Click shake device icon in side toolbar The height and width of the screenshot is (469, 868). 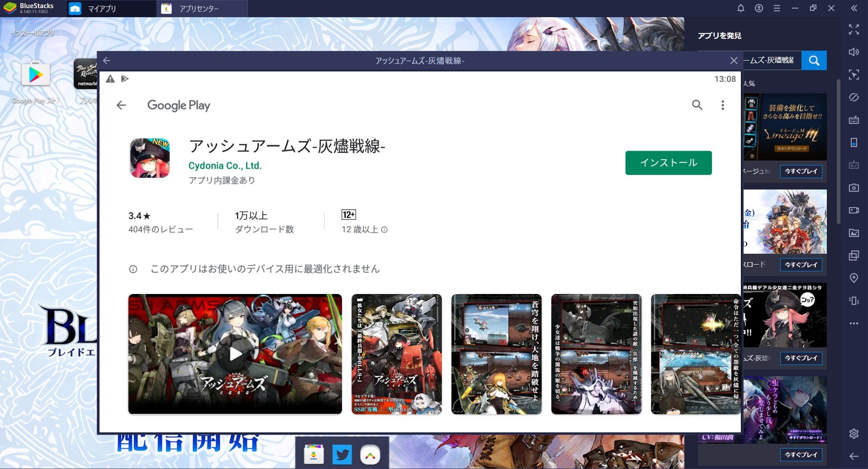pos(854,301)
